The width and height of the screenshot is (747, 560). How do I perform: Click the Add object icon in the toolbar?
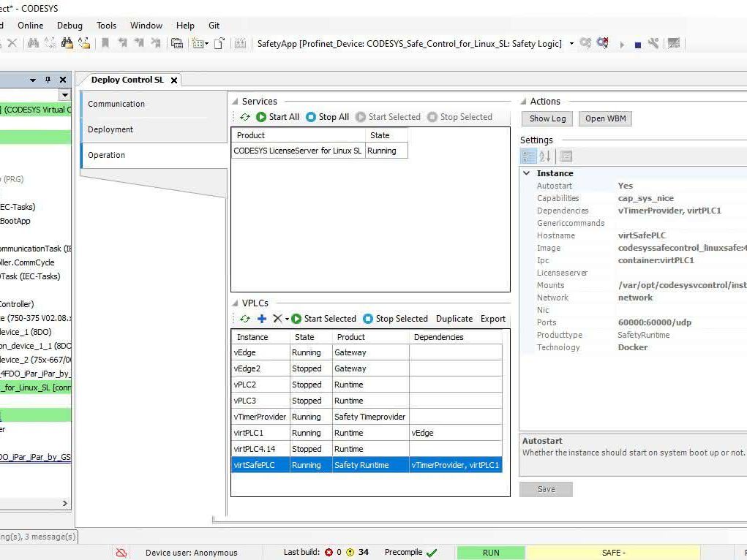click(x=198, y=43)
